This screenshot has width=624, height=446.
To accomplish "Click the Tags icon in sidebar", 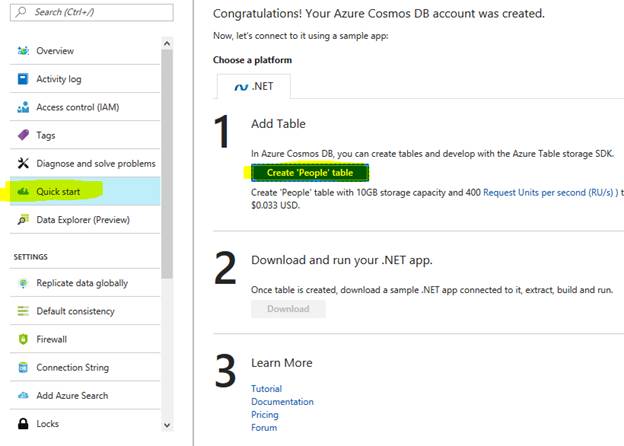I will click(x=23, y=135).
